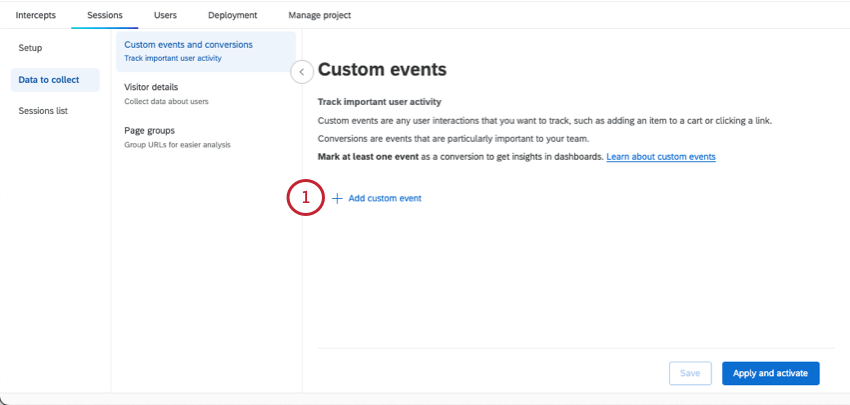
Task: Switch to the Intercepts tab
Action: tap(36, 15)
